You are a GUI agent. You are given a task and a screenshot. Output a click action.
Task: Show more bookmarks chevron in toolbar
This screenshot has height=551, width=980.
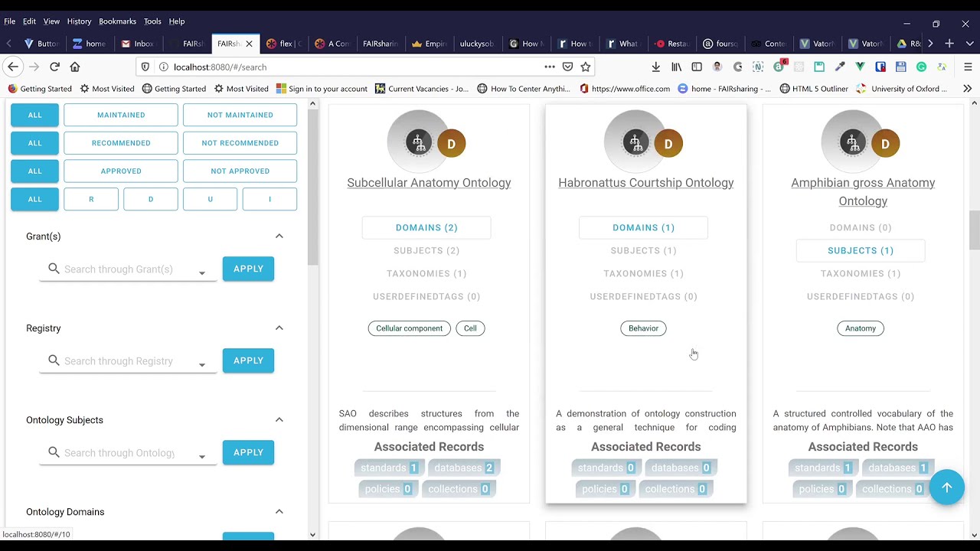[967, 89]
